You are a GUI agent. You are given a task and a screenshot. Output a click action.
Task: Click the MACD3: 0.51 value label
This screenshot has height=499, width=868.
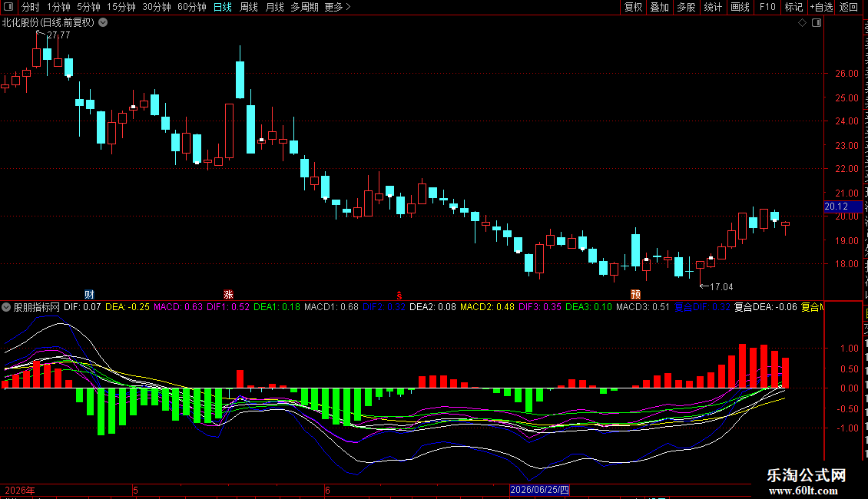pos(643,307)
